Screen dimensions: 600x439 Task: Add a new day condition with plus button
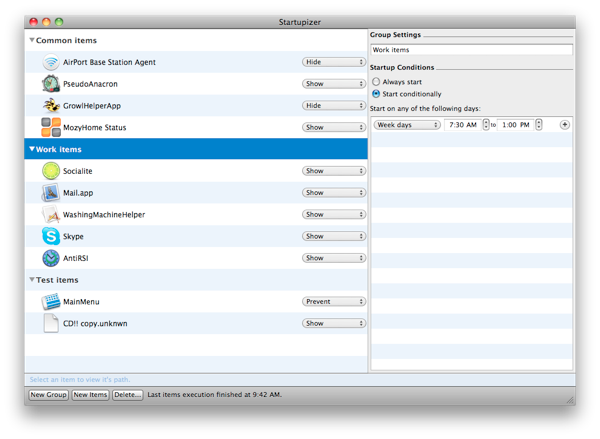pos(564,125)
